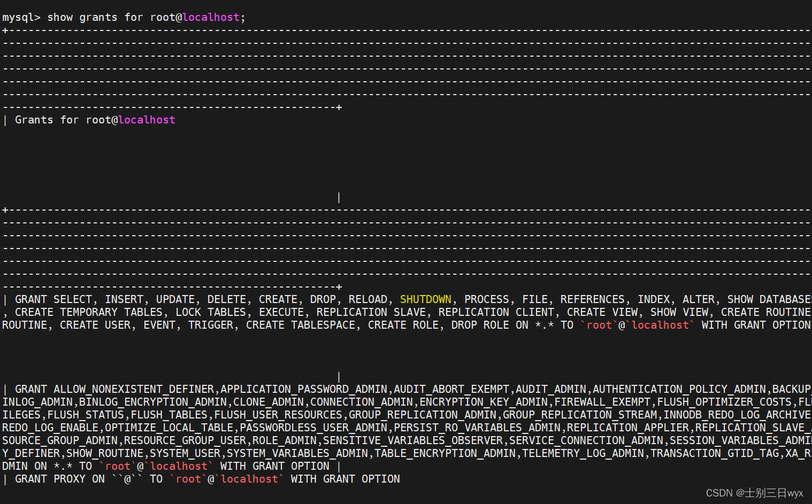812x504 pixels.
Task: Click the 'Grants for root@localhost' column header
Action: [95, 120]
